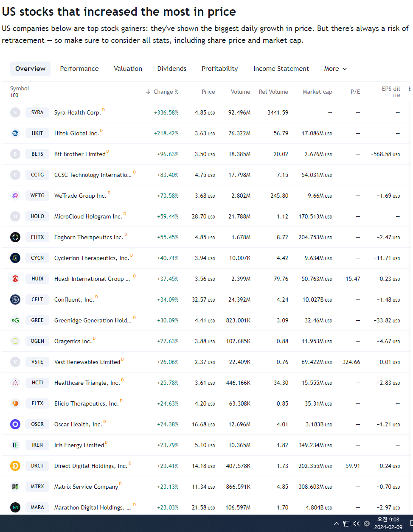This screenshot has width=413, height=532.
Task: Click the Oscar Health logo icon
Action: 15,424
